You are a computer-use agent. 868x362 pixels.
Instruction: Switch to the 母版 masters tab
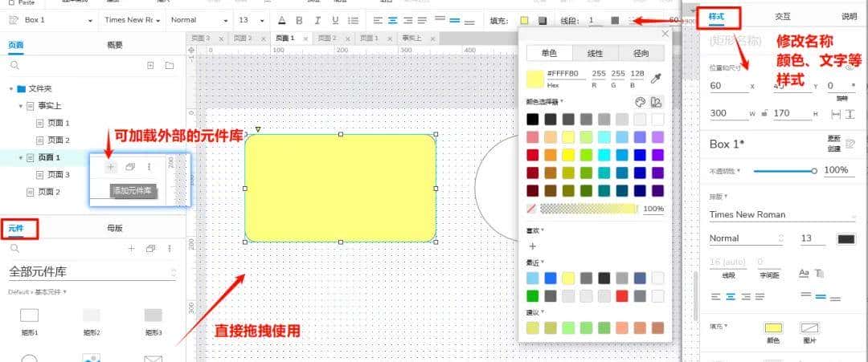coord(115,228)
